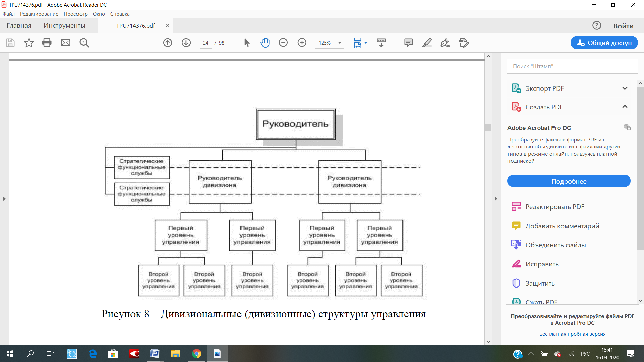Open the Объединить файлы tool

pos(548,245)
